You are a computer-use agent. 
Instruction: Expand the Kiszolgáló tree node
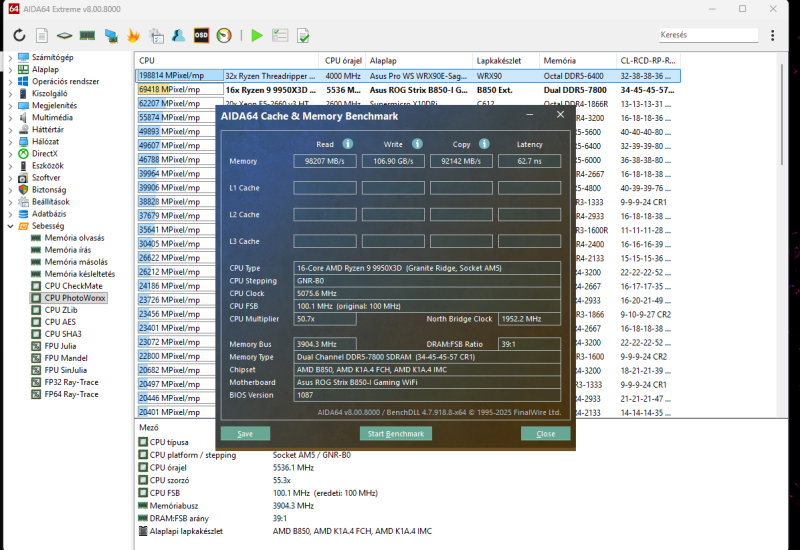click(x=10, y=93)
